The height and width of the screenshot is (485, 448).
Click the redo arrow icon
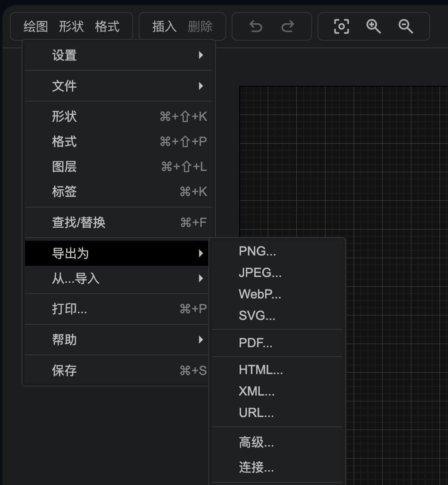[x=288, y=26]
